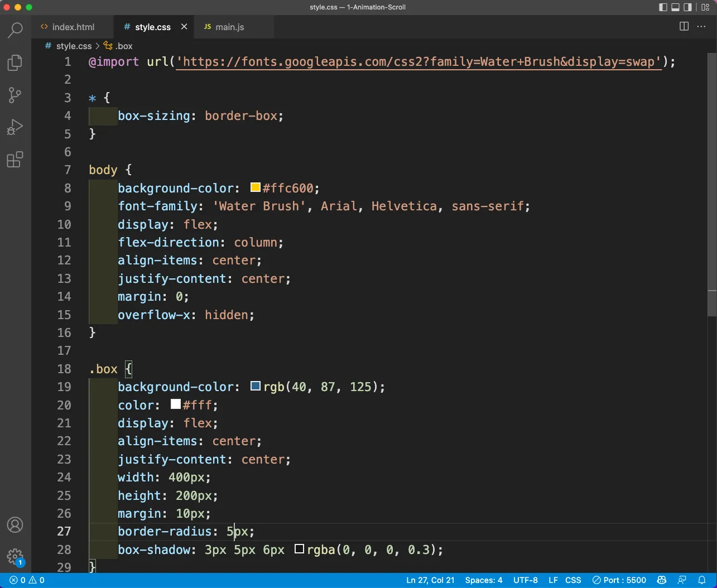Click the vertical editor scrollbar thumb
Viewport: 717px width, 588px height.
tap(712, 184)
